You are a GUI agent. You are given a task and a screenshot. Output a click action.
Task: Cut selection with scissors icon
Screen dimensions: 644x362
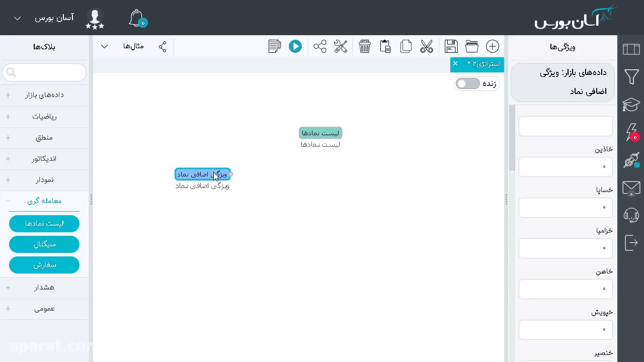click(x=427, y=46)
